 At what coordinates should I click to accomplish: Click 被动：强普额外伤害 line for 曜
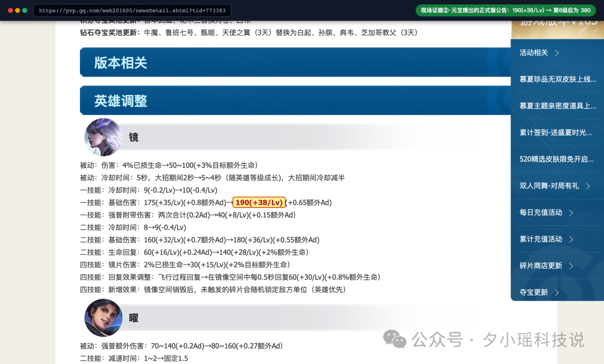(x=181, y=346)
